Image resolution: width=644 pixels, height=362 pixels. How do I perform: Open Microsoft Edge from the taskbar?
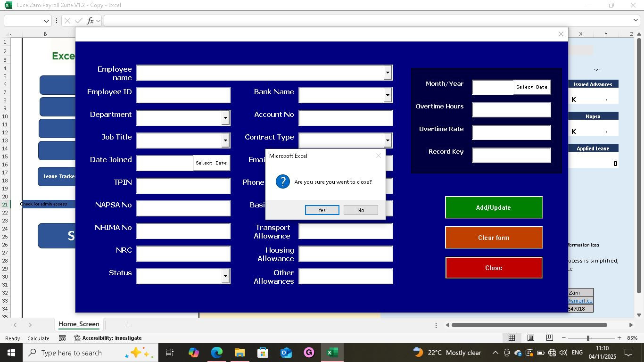(x=216, y=353)
